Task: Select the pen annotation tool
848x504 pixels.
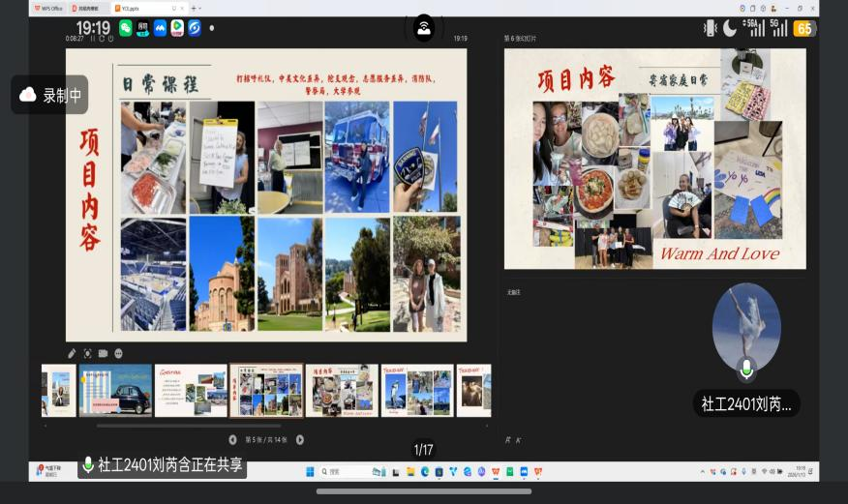Action: pos(72,354)
